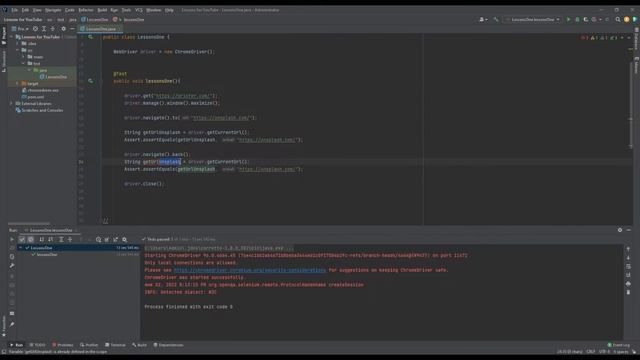This screenshot has width=640, height=360.
Task: Run with coverage from the top toolbar
Action: click(586, 19)
